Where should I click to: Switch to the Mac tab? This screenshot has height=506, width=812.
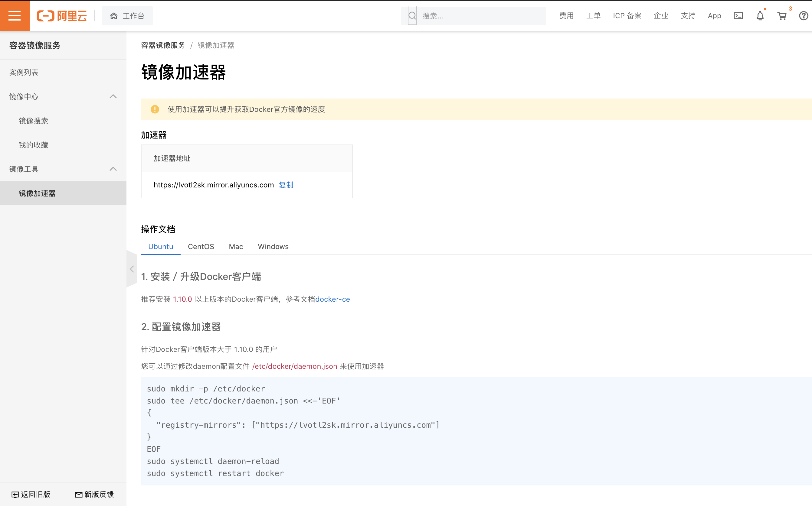click(x=236, y=247)
